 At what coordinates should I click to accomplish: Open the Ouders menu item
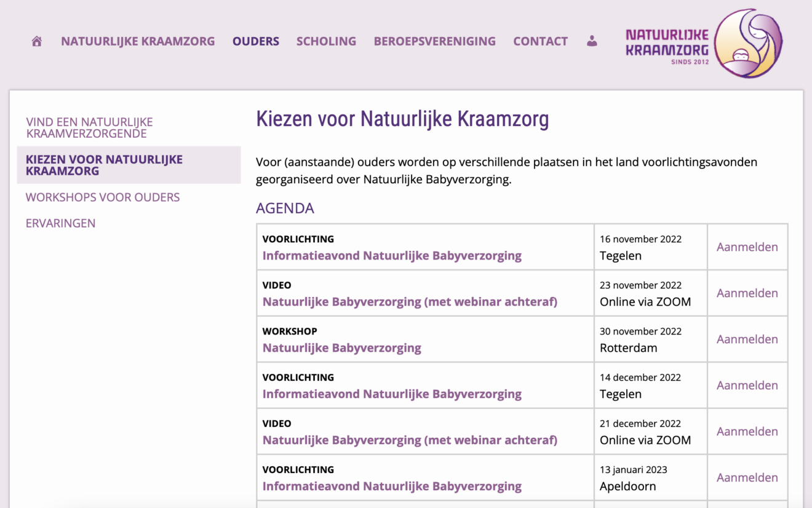[x=256, y=41]
